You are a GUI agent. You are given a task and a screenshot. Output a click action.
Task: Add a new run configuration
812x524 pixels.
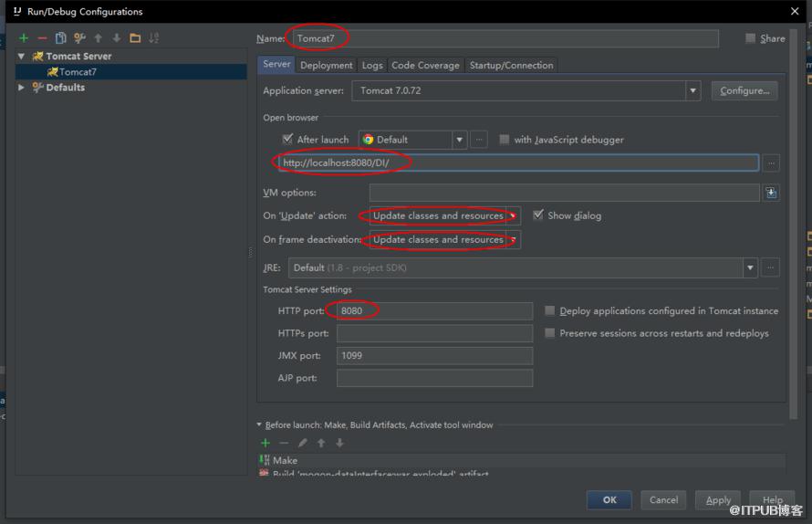click(x=24, y=37)
